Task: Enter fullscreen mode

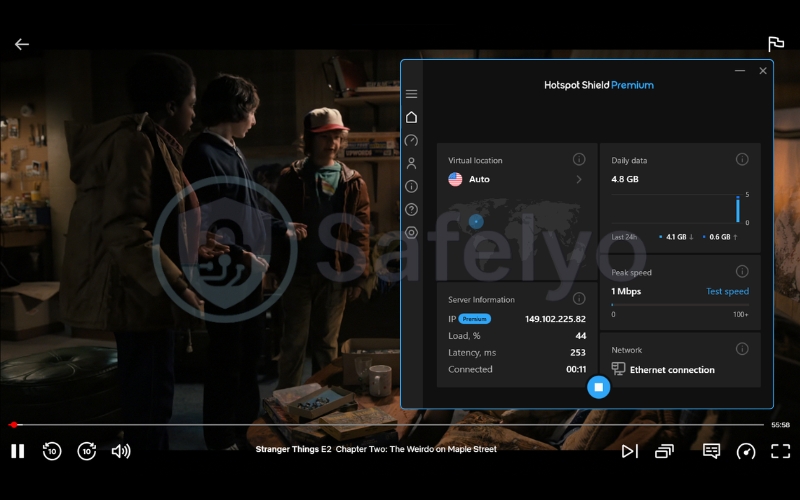Action: (x=780, y=451)
